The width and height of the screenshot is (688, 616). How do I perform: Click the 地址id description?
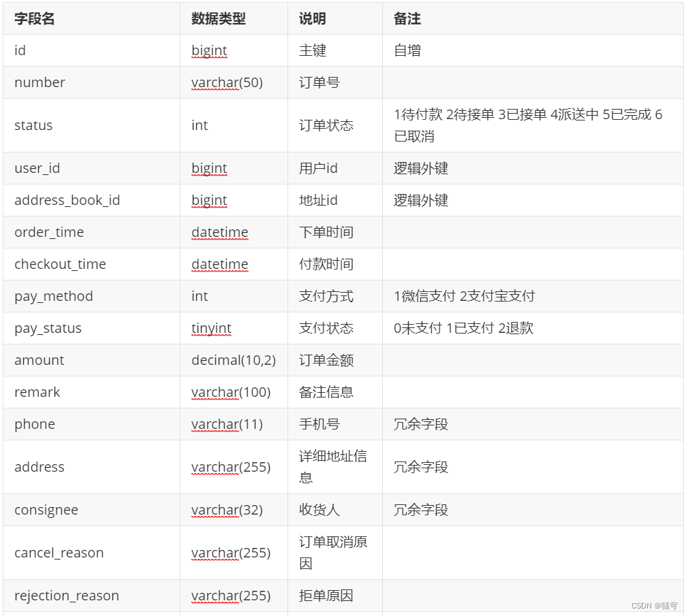(318, 200)
